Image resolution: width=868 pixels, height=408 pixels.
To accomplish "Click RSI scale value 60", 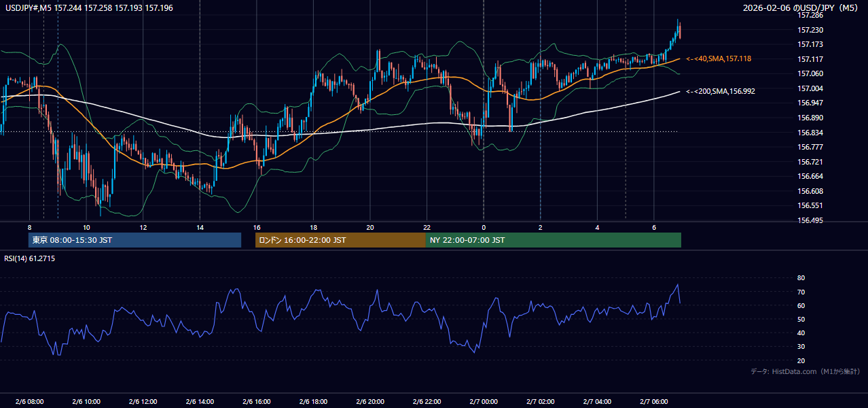I will [801, 305].
